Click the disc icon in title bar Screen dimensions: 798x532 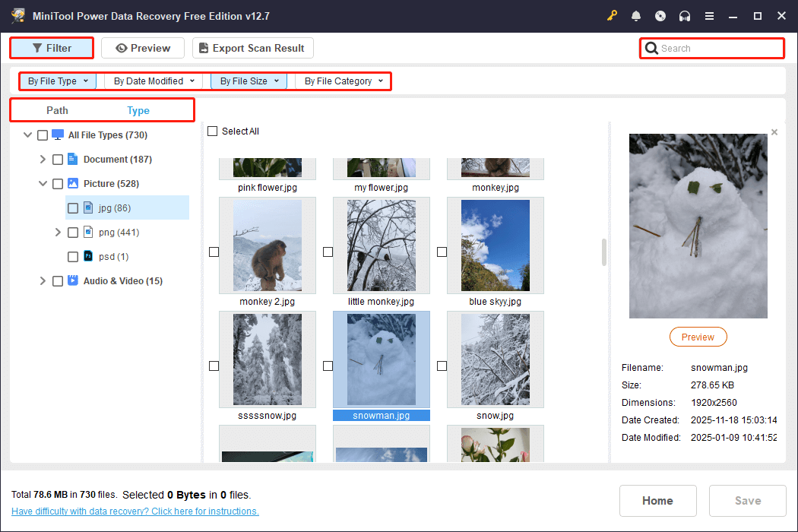click(x=660, y=16)
